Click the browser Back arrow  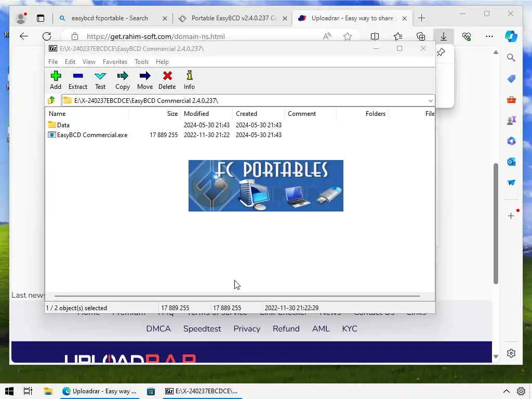pos(24,36)
